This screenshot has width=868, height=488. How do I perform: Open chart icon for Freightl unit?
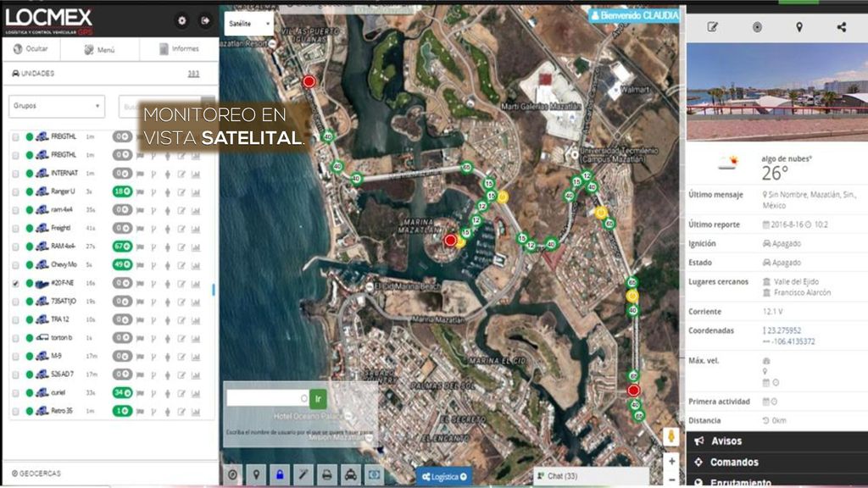(x=196, y=229)
